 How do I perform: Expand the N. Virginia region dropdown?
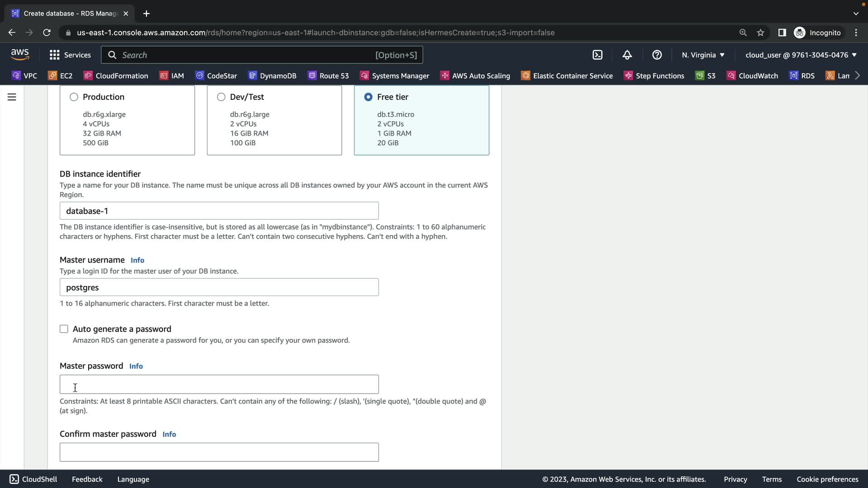tap(703, 55)
